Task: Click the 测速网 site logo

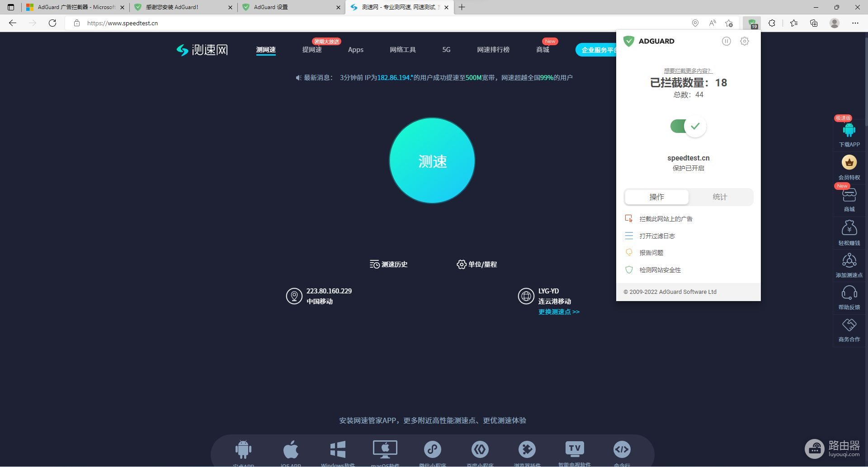Action: point(202,50)
